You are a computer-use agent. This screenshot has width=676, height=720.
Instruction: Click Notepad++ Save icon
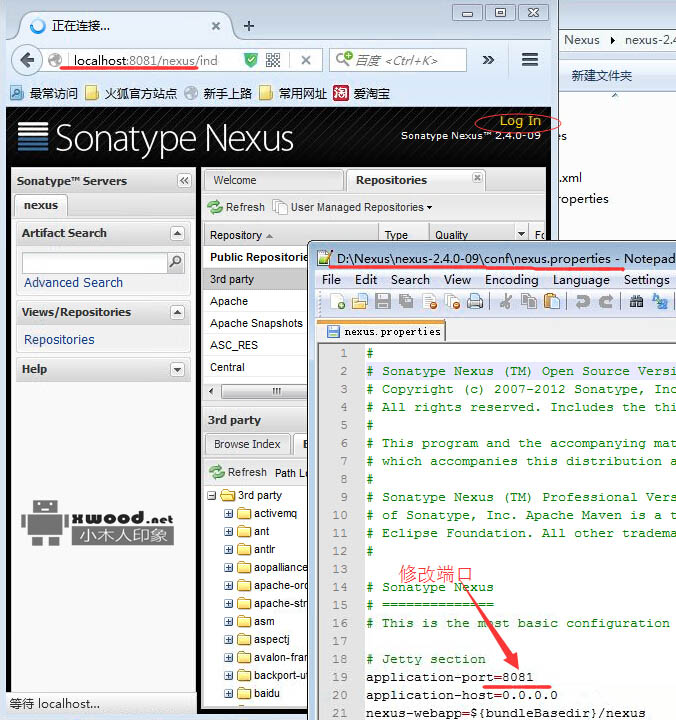pos(383,302)
